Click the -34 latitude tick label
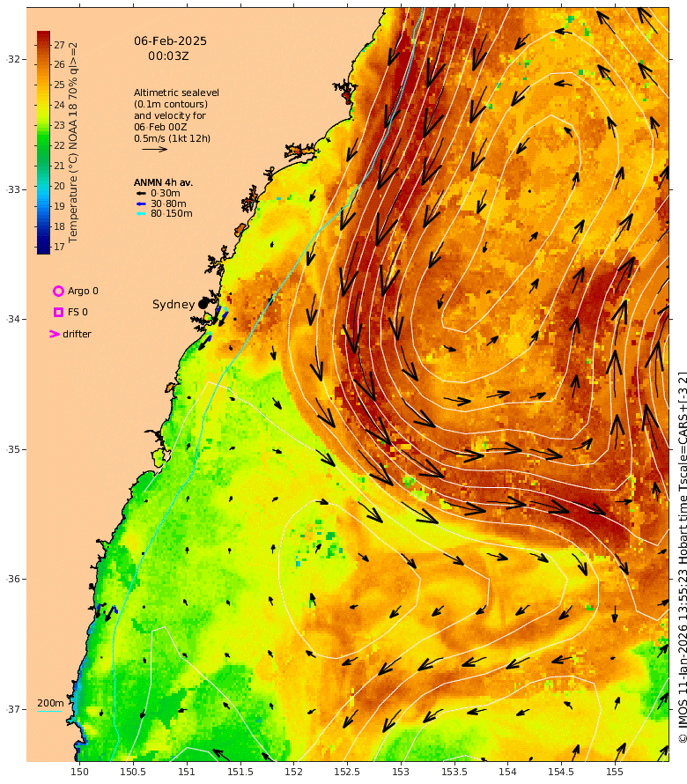 (x=13, y=319)
